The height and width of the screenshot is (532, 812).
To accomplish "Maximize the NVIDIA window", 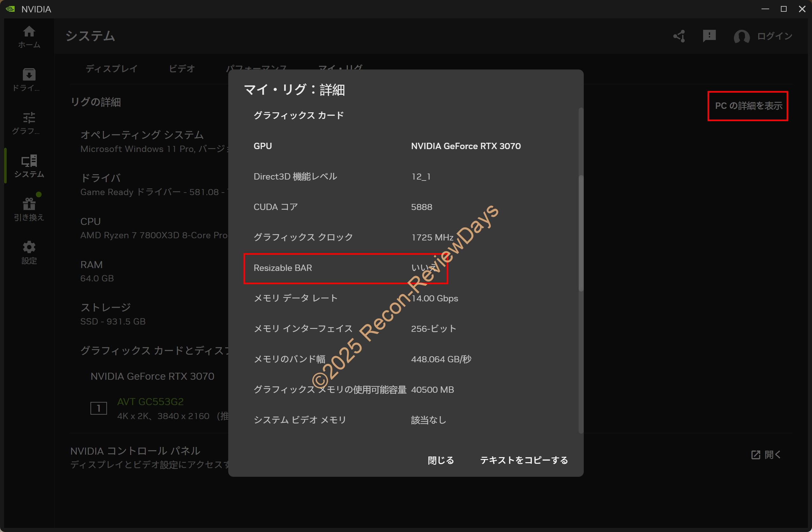I will (x=784, y=9).
